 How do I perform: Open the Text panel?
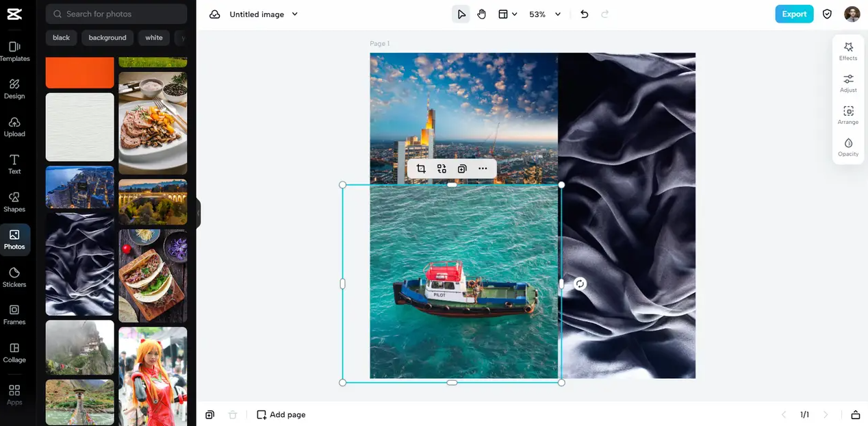pos(14,164)
